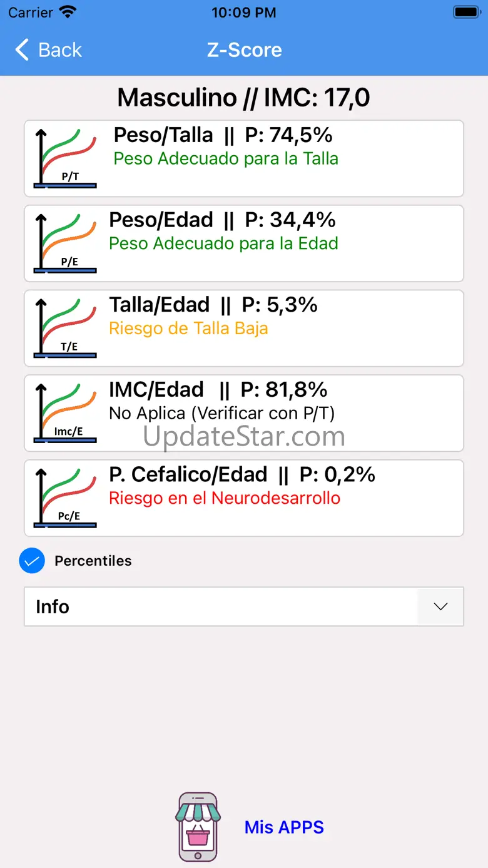The image size is (488, 868).
Task: Select the IMC/Edad percentile heading
Action: click(x=218, y=390)
